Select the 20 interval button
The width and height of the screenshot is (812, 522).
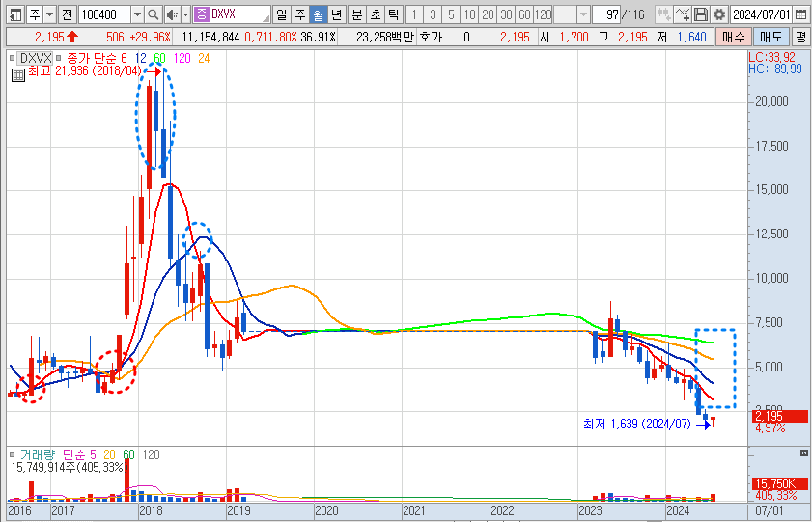pyautogui.click(x=488, y=14)
